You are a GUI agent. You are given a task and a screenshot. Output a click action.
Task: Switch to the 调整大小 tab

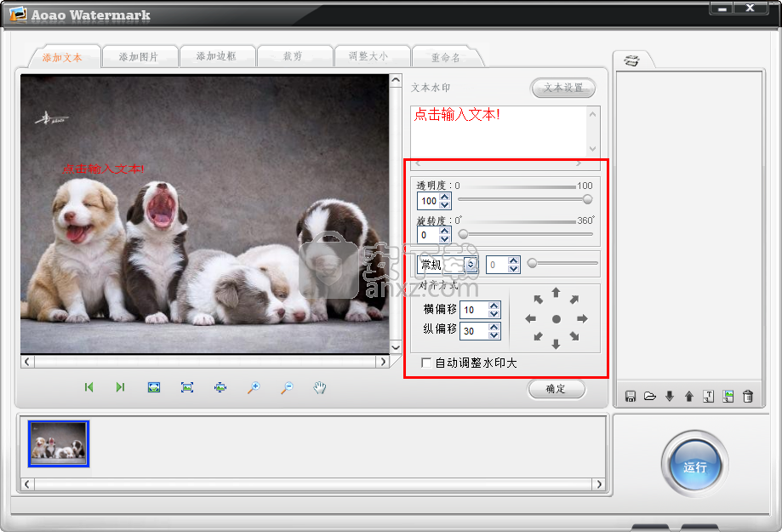click(x=369, y=56)
